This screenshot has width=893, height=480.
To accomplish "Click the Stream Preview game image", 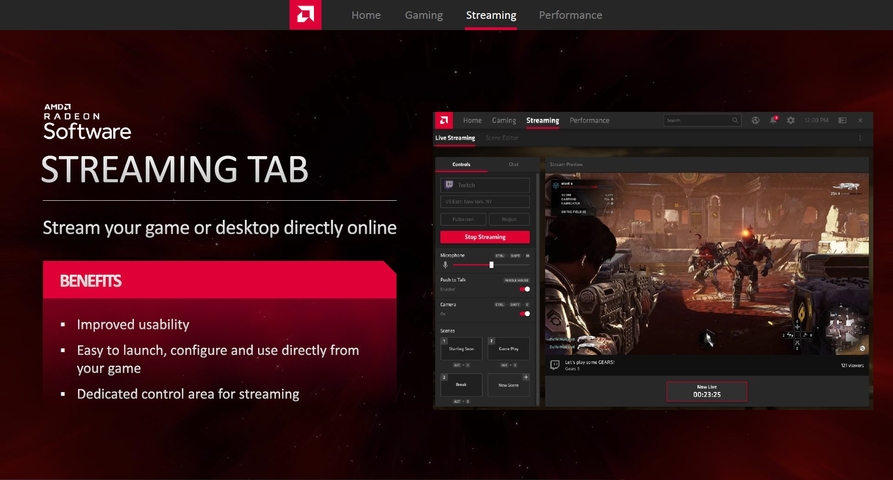I will [x=707, y=264].
